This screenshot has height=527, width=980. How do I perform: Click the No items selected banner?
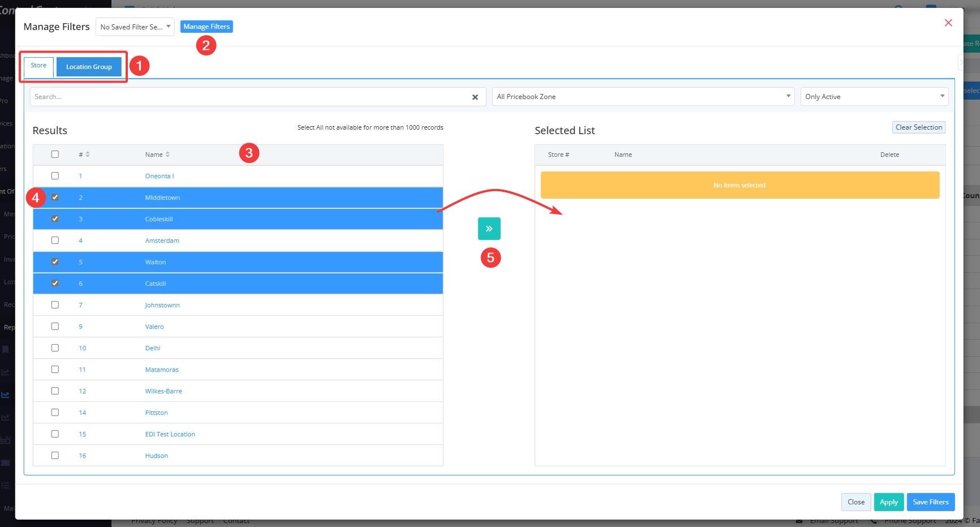(740, 185)
